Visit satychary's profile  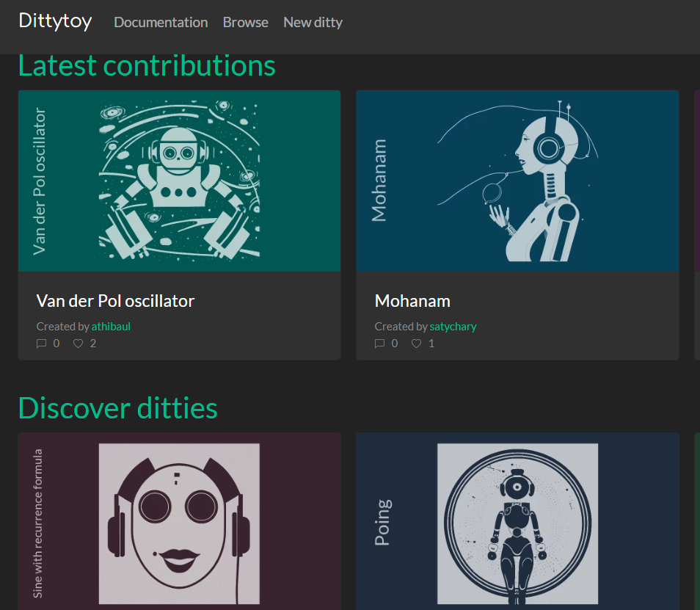(453, 326)
